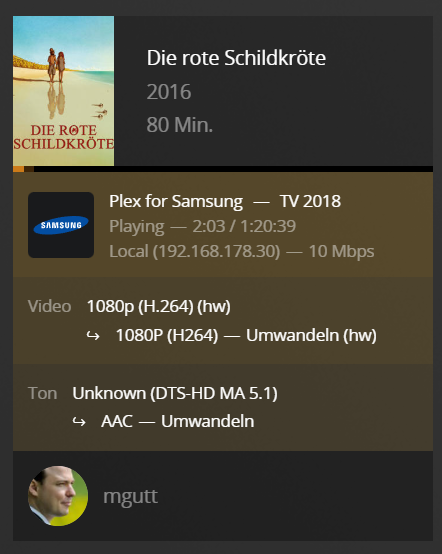The image size is (442, 554).
Task: Click the video transcode arrow icon
Action: (93, 336)
